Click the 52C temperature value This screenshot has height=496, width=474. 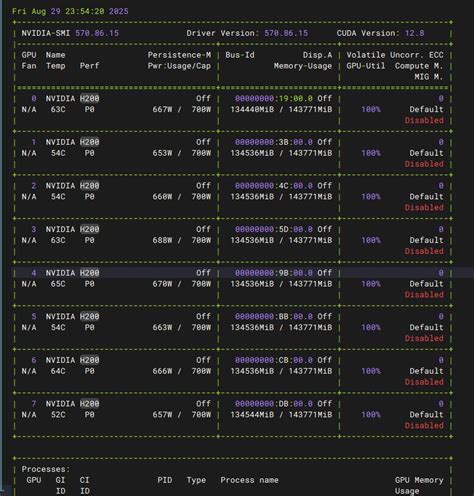click(x=58, y=415)
